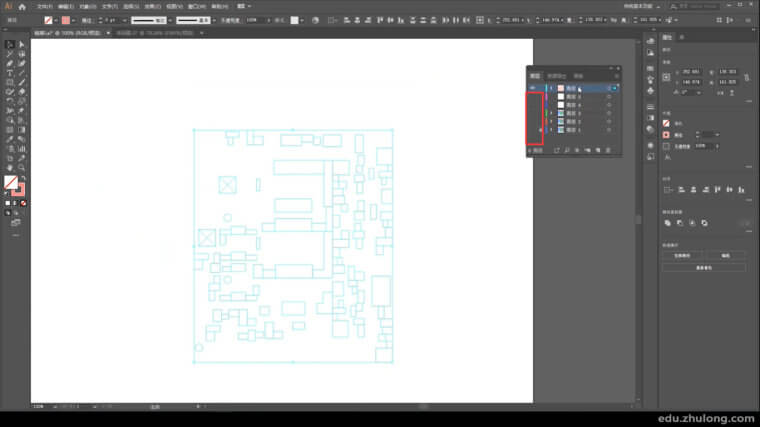Pick the Type tool in toolbox
Image resolution: width=760 pixels, height=427 pixels.
click(x=10, y=72)
